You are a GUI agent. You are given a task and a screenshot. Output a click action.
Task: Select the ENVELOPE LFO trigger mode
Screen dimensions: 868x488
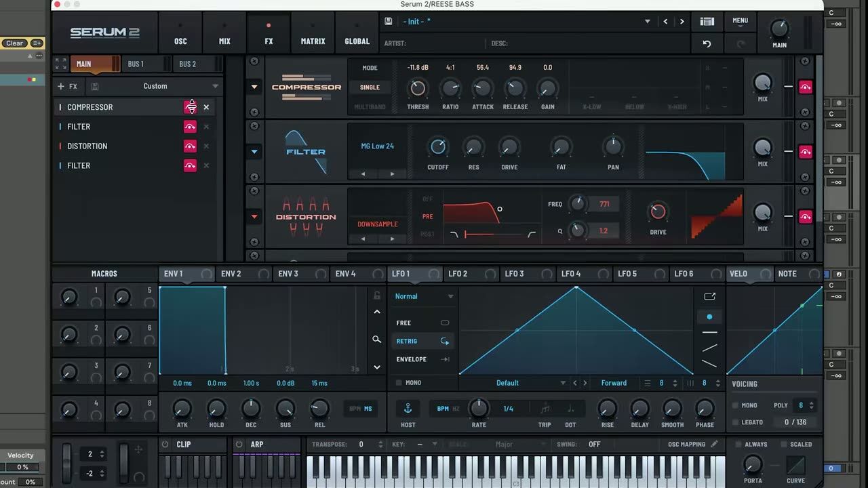point(422,359)
